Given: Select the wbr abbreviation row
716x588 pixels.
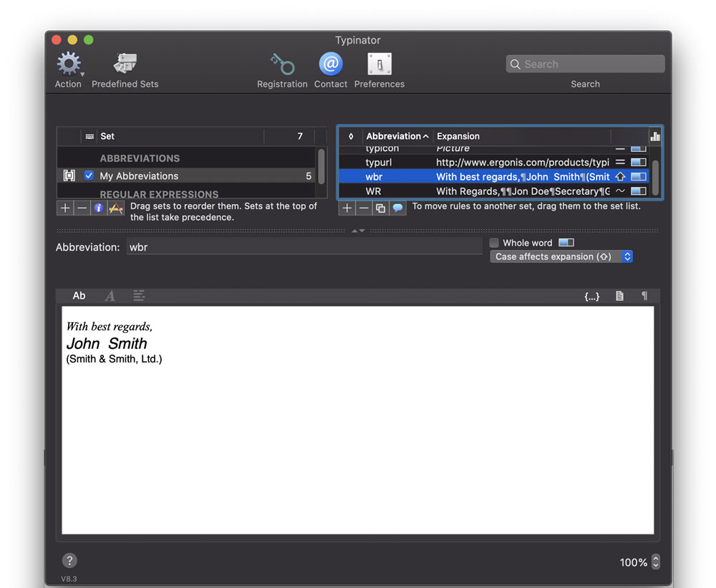Looking at the screenshot, I should (493, 177).
